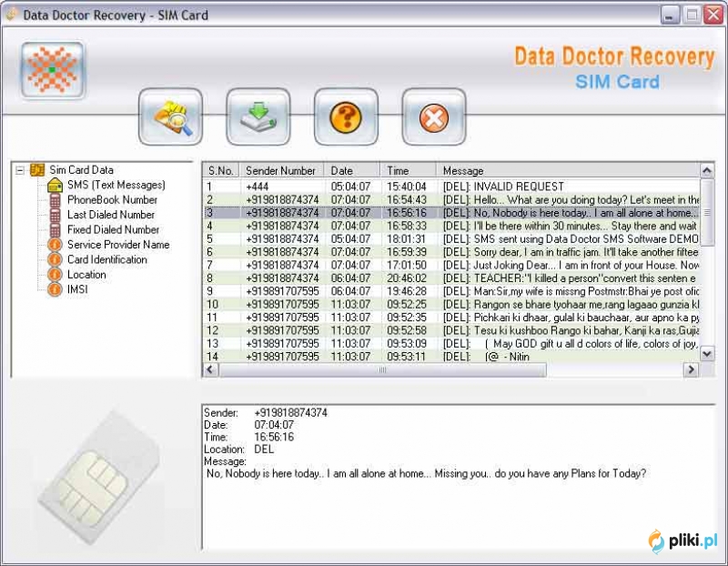Sort by the Sender Number column header
Screen dimensions: 728x566
(x=282, y=170)
